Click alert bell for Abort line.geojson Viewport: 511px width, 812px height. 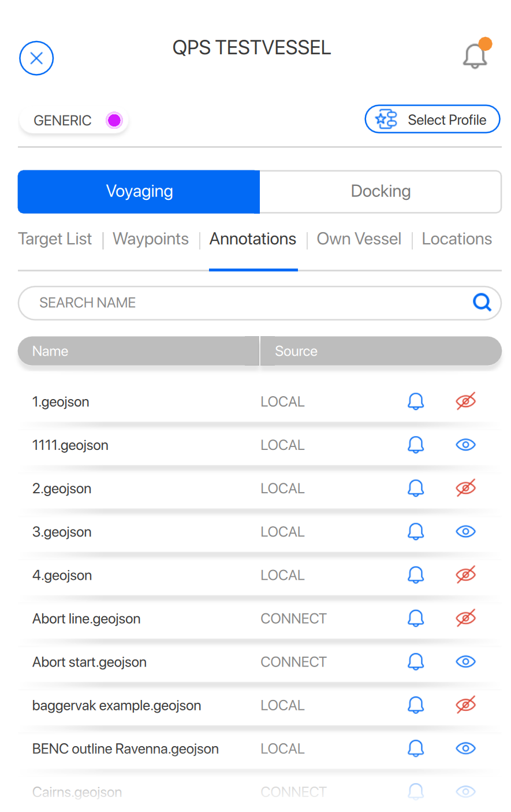(x=416, y=619)
